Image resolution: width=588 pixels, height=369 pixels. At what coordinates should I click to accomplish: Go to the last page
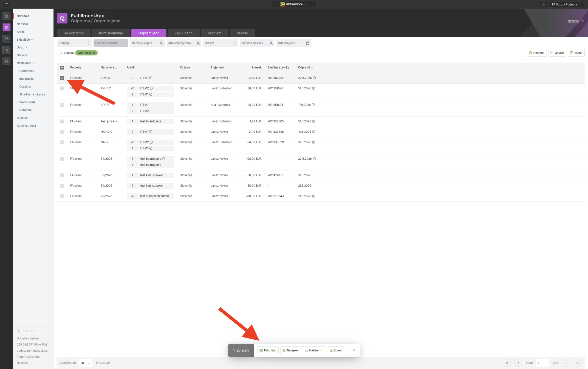tap(577, 363)
